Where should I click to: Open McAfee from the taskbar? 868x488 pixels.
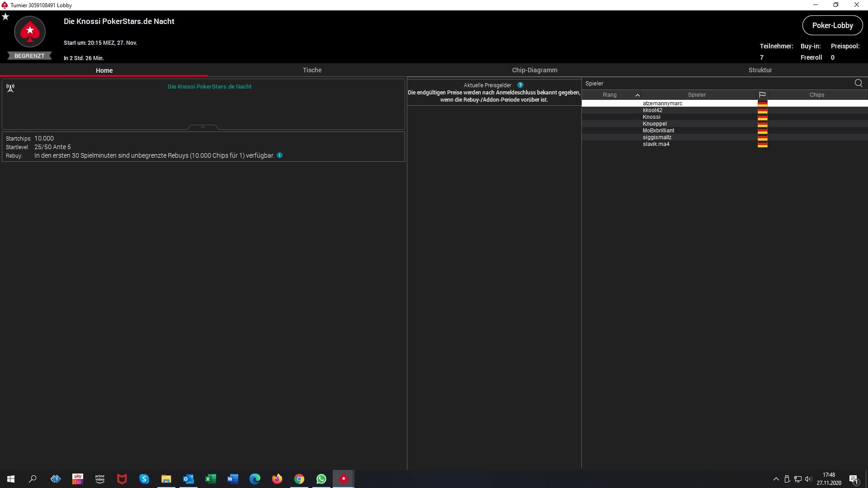pos(122,479)
